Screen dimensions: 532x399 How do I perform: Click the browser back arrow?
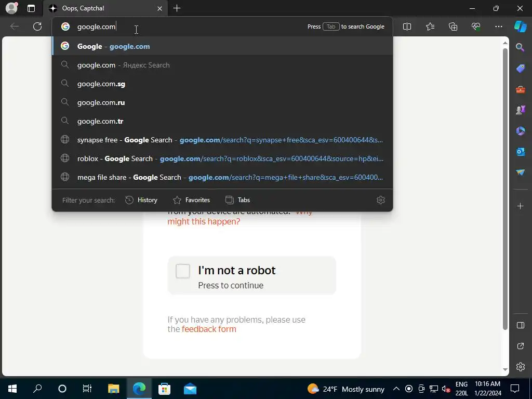[x=15, y=26]
